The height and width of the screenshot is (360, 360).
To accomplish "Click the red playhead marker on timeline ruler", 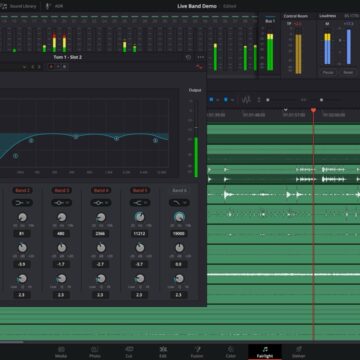I will 313,110.
